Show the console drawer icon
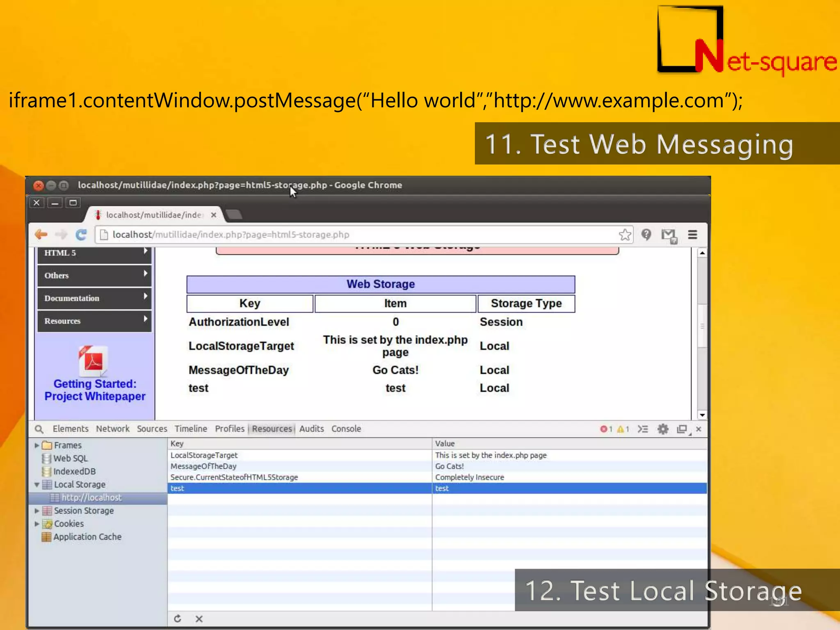The width and height of the screenshot is (840, 630). [643, 429]
